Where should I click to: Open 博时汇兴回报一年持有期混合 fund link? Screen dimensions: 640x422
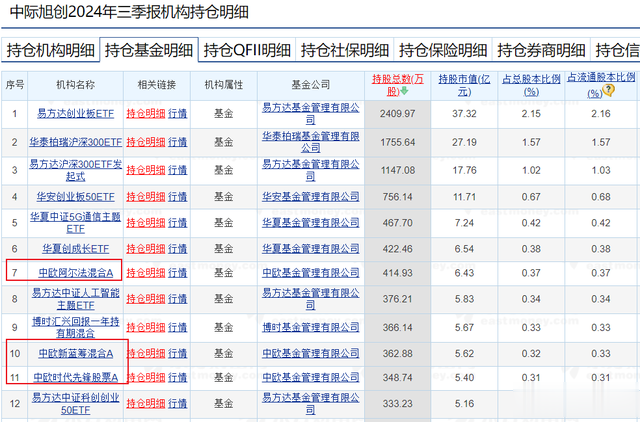coord(76,327)
